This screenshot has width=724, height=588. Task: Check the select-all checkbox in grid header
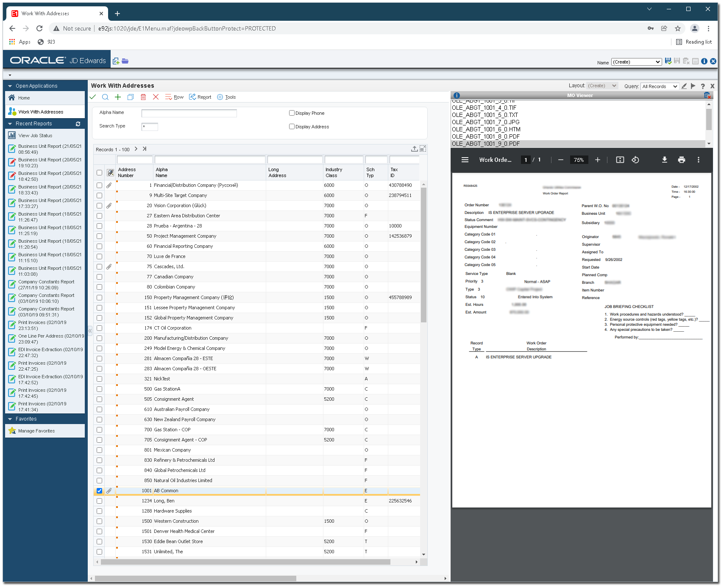(99, 172)
